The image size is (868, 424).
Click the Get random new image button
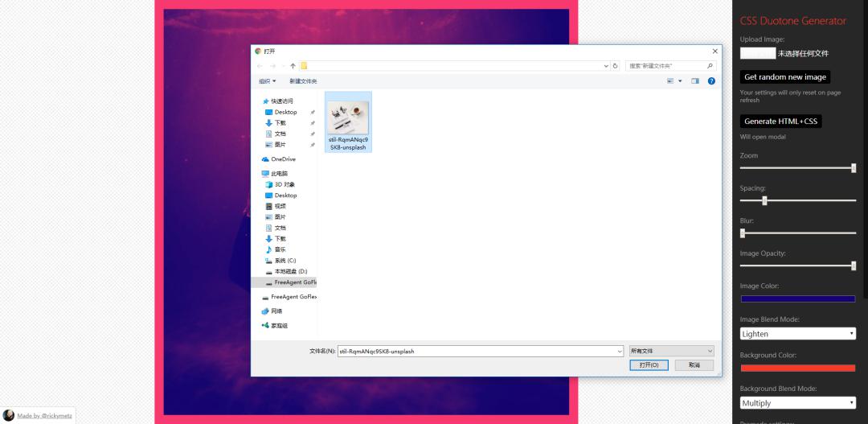coord(785,77)
